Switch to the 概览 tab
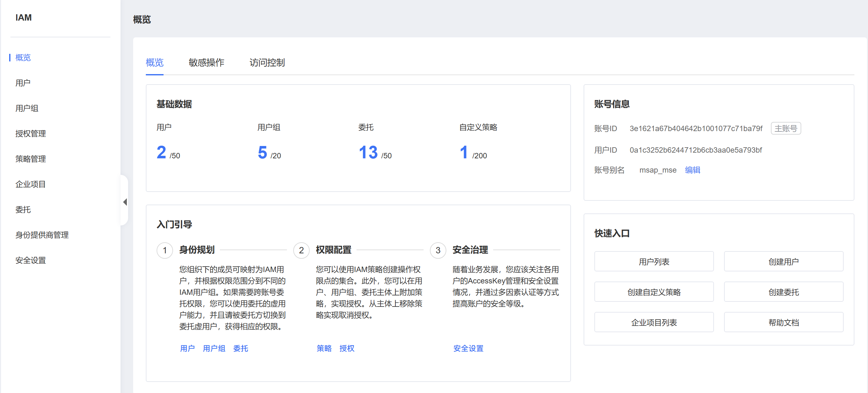 click(155, 63)
